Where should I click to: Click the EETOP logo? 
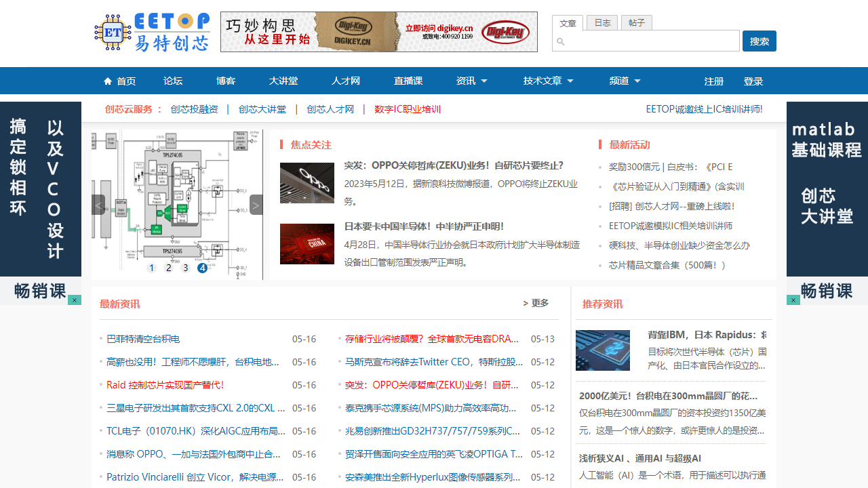[x=152, y=32]
